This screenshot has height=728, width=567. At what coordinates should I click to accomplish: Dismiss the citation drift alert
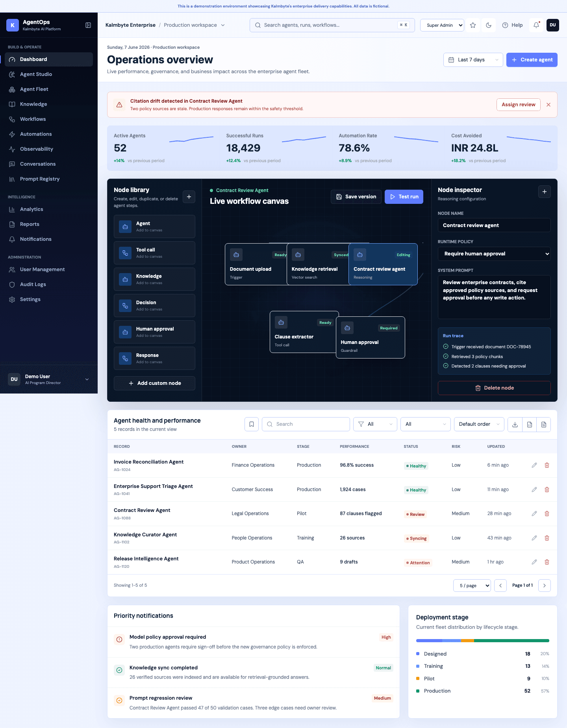coord(548,105)
